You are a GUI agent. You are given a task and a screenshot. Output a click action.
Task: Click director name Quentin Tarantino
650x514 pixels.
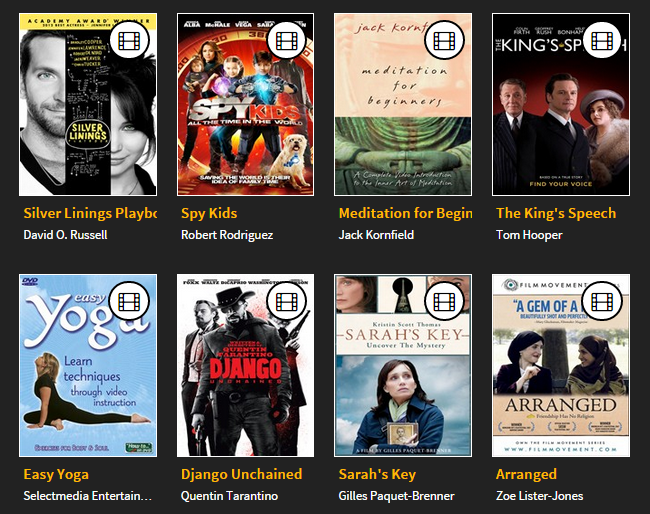point(229,496)
